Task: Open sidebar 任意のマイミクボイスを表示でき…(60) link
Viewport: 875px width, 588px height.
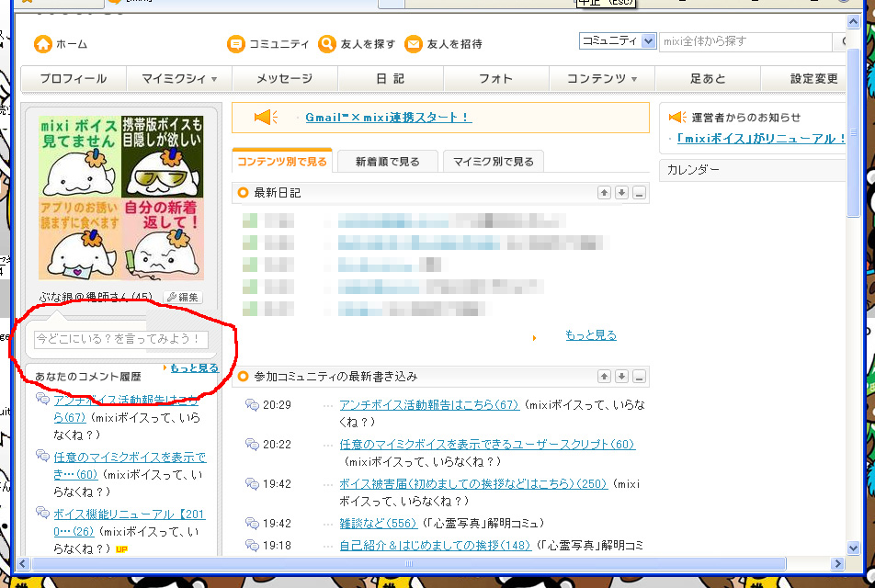Action: pos(130,466)
